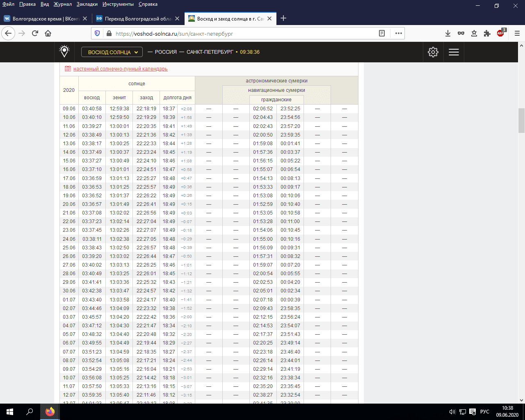Open the downloads panel
Viewport: 525px width, 420px height.
pos(448,33)
